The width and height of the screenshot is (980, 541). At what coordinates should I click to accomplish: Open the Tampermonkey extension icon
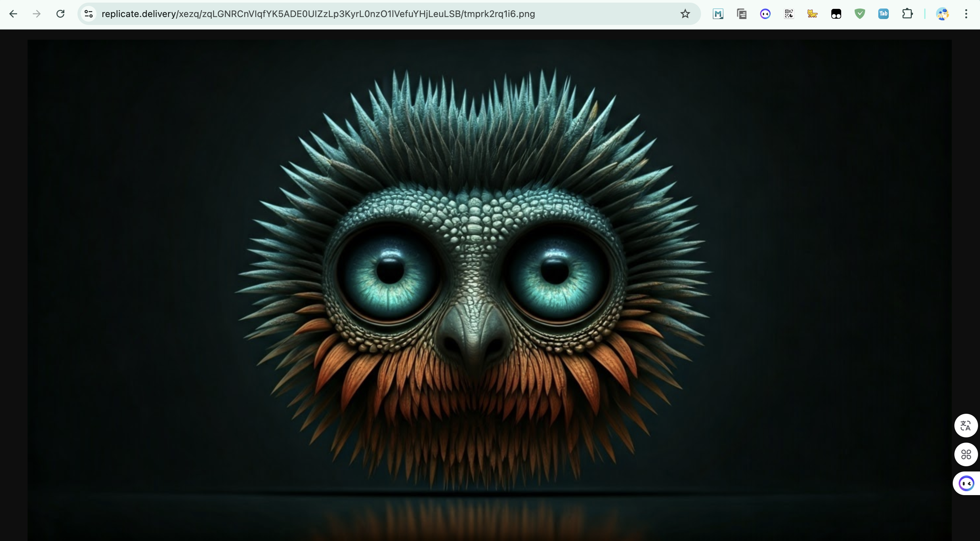click(836, 14)
